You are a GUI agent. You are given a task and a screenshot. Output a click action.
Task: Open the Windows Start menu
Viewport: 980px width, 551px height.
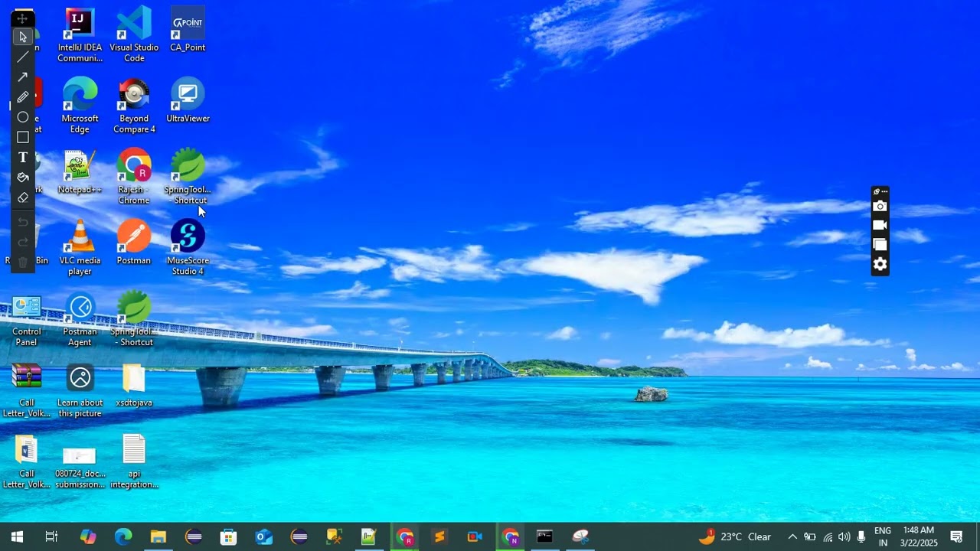(x=17, y=536)
